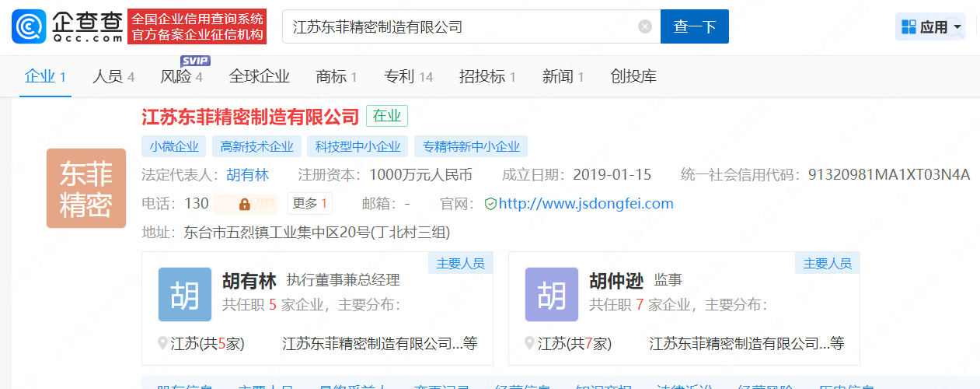The width and height of the screenshot is (980, 389).
Task: Click the 科技型中小企业 tag
Action: pyautogui.click(x=357, y=146)
